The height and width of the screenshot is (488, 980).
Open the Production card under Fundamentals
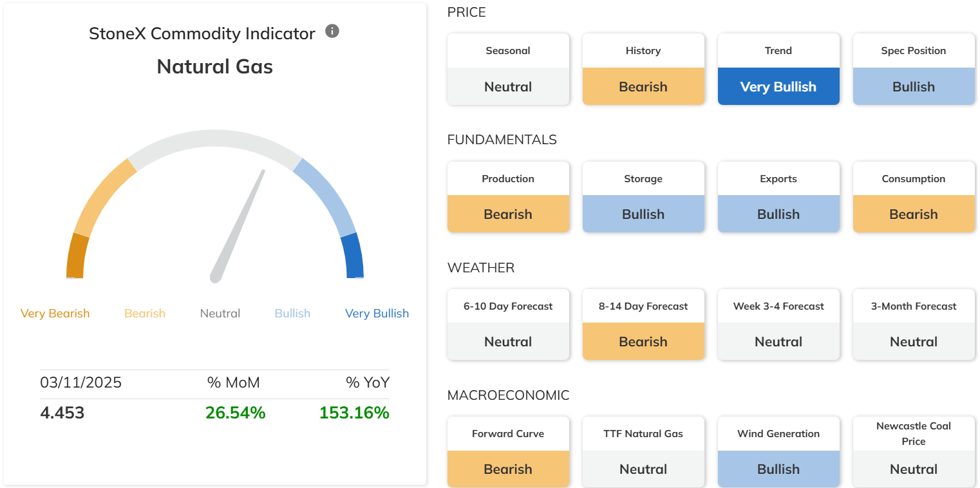(x=508, y=197)
